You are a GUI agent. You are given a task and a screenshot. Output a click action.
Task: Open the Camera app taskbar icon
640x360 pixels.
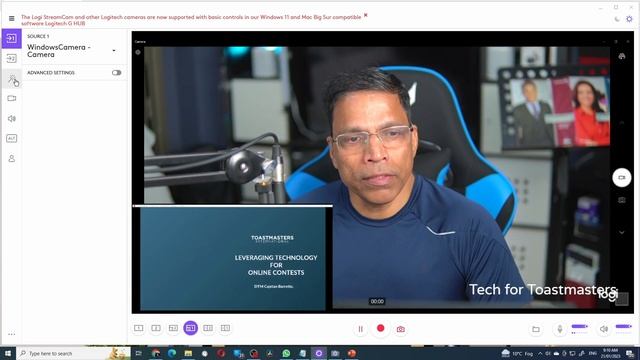click(335, 353)
